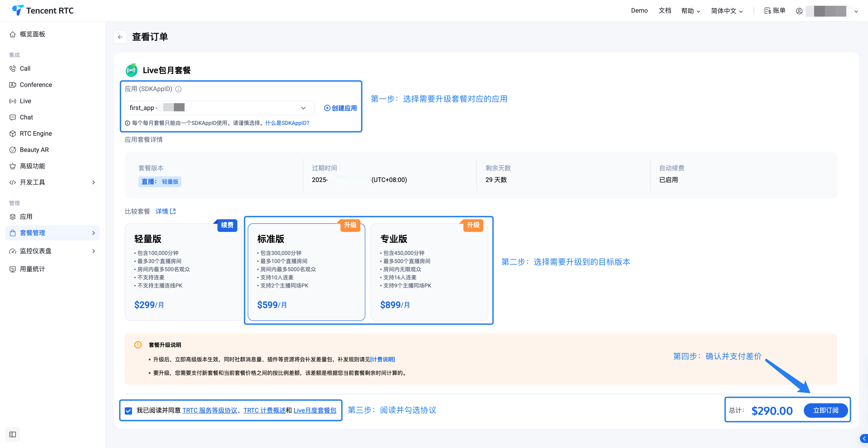This screenshot has height=448, width=868.
Task: Open the Beauty AR sidebar item
Action: [x=34, y=150]
